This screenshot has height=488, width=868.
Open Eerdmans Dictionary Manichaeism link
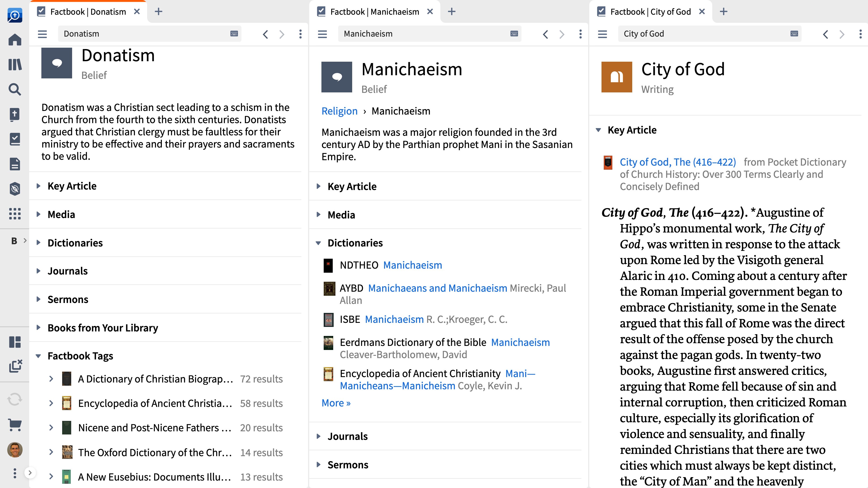[x=520, y=342]
